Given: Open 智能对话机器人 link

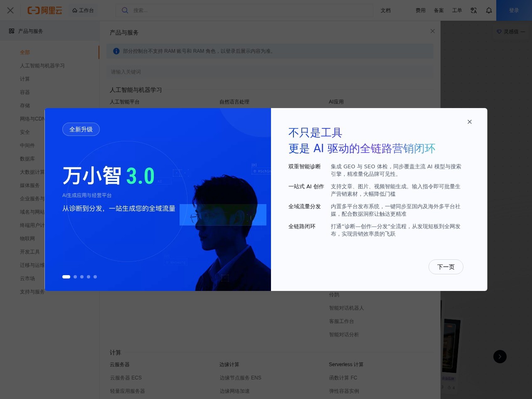Looking at the screenshot, I should click(x=347, y=308).
